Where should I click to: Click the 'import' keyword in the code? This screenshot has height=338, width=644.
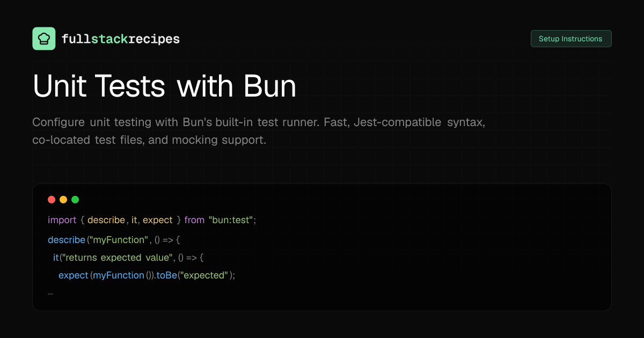[x=62, y=220]
